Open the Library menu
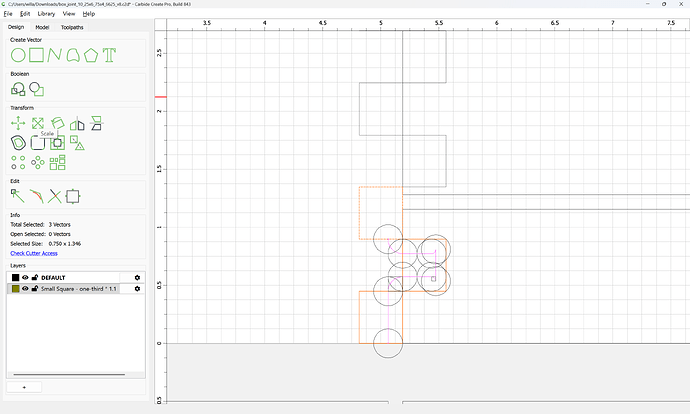This screenshot has height=414, width=690. (x=46, y=14)
